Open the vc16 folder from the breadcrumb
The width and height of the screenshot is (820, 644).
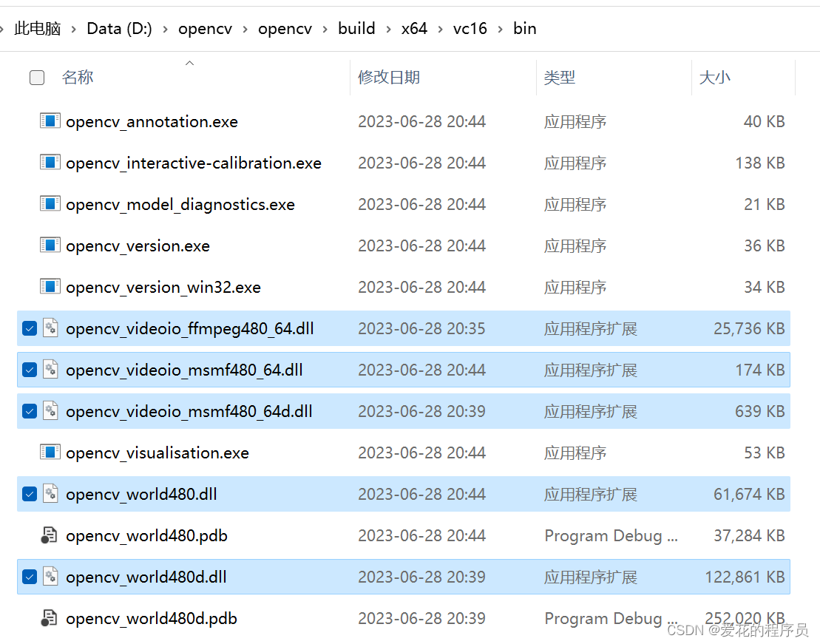tap(470, 28)
